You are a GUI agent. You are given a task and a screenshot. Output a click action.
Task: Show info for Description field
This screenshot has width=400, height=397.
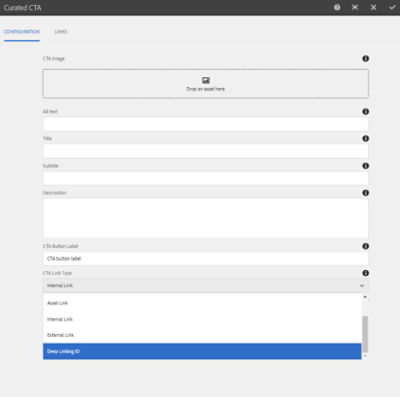point(366,193)
